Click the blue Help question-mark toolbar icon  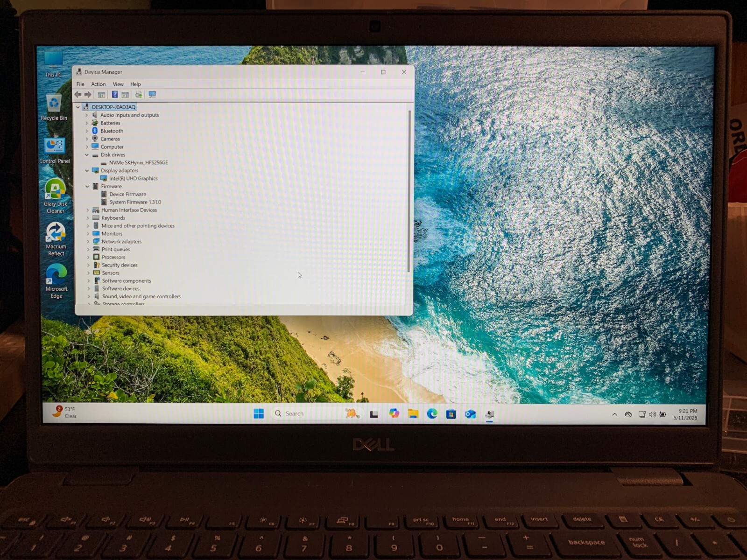[114, 95]
